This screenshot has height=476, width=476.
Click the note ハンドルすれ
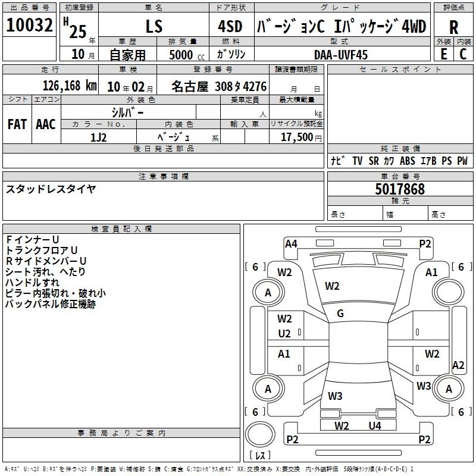[32, 282]
